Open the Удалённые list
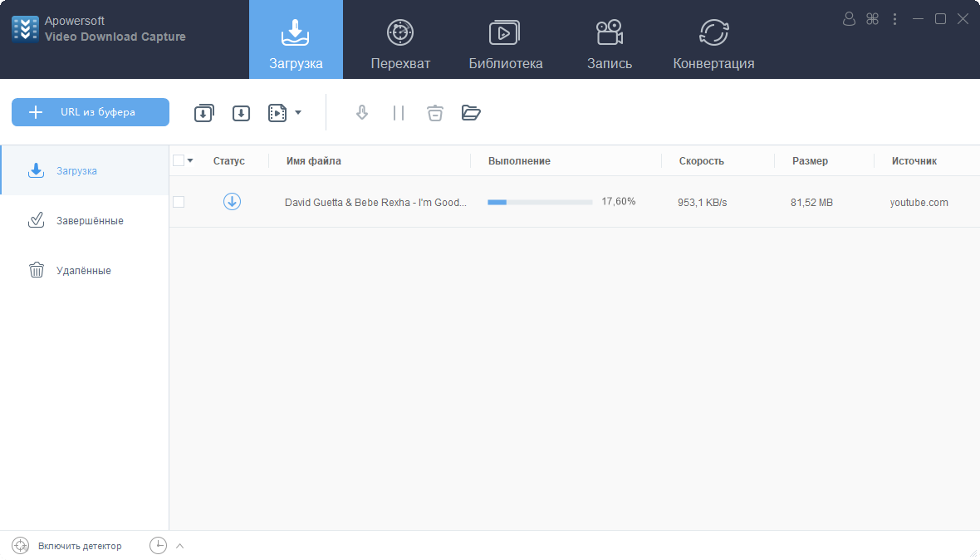Screen dimensions: 980x560 [x=82, y=269]
